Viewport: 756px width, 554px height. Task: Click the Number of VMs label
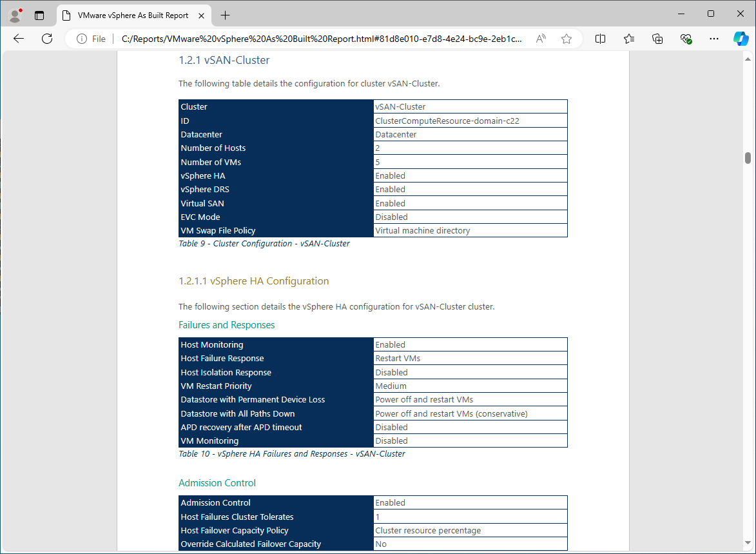(x=211, y=162)
